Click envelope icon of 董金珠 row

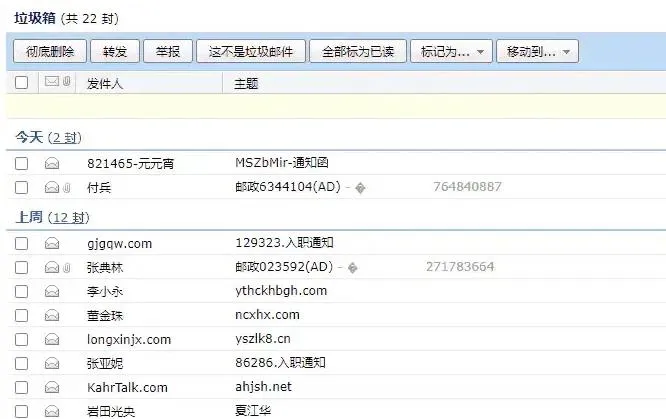[52, 315]
